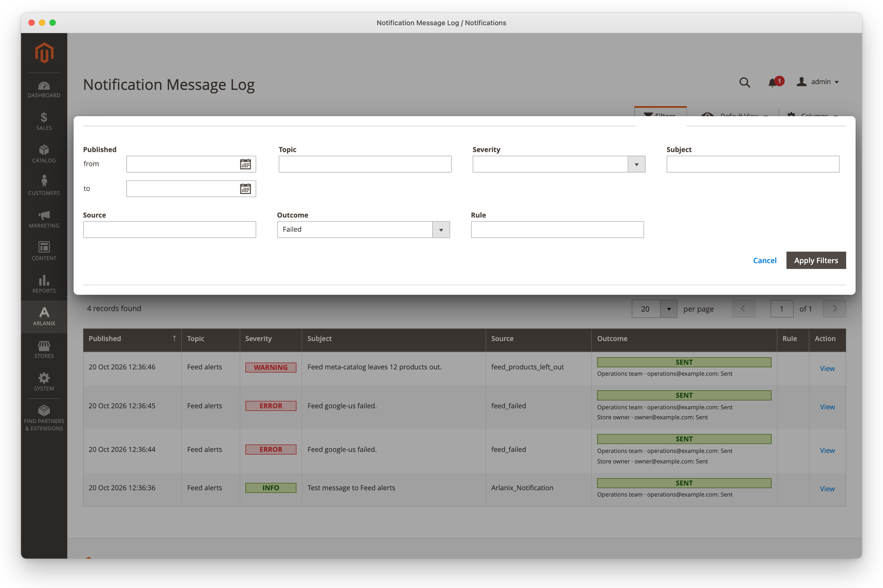Image resolution: width=883 pixels, height=588 pixels.
Task: Click the Magento logo
Action: pyautogui.click(x=44, y=53)
